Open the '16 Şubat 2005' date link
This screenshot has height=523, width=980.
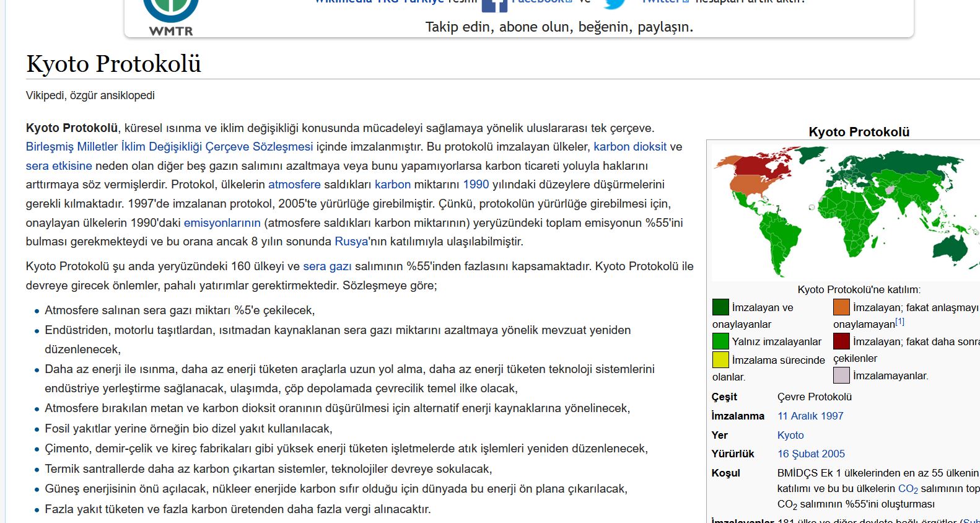(x=811, y=454)
